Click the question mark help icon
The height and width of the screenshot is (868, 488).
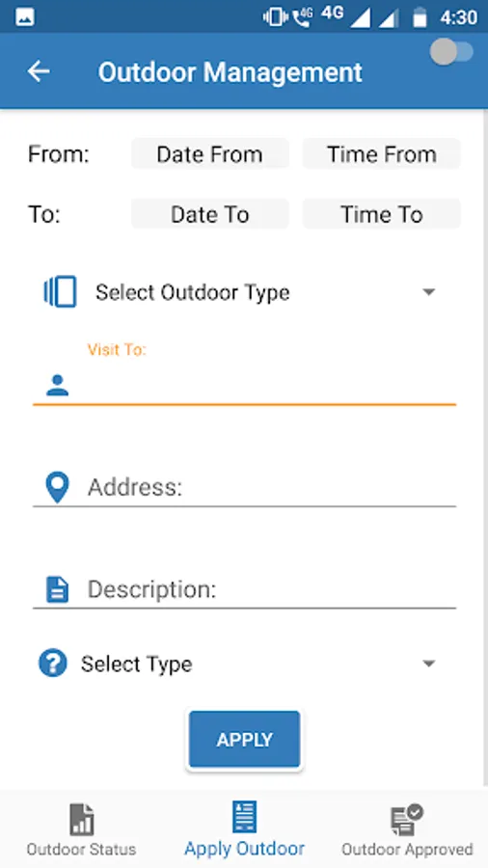coord(53,664)
